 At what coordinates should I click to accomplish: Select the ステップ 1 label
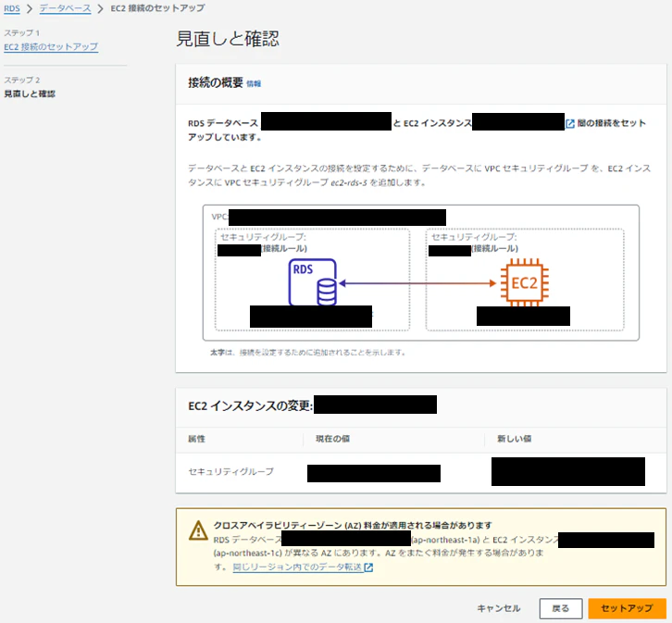coord(22,33)
